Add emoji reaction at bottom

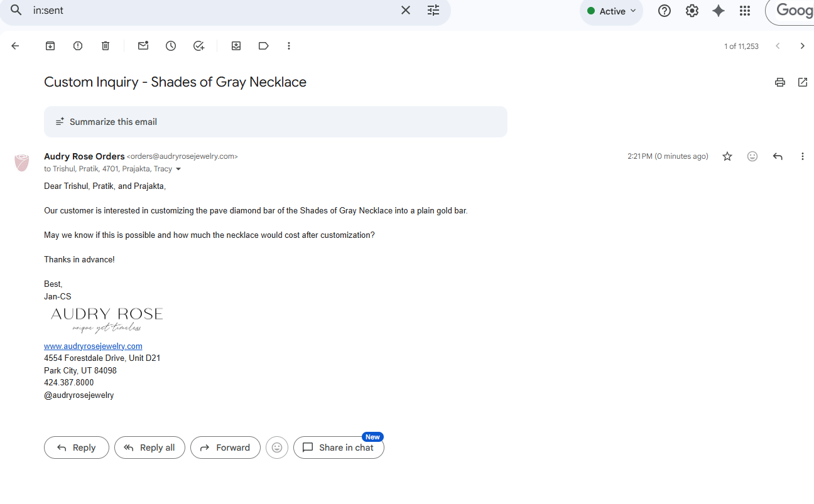277,448
